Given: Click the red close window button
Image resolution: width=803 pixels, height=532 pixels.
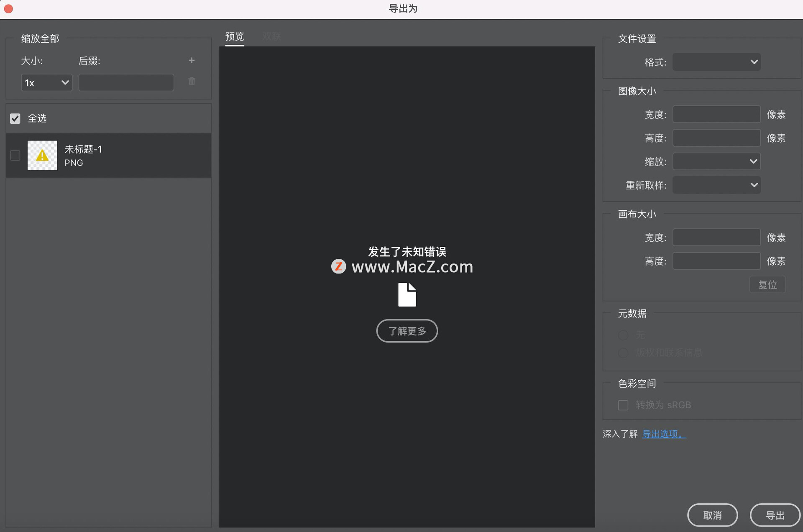Looking at the screenshot, I should click(8, 9).
